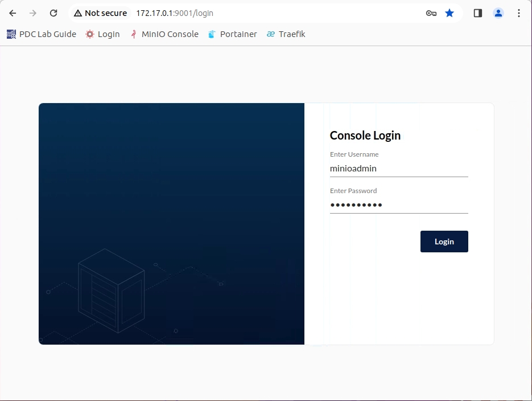Viewport: 532px width, 401px height.
Task: Click the Enter Username field with minioadmin
Action: pyautogui.click(x=398, y=169)
